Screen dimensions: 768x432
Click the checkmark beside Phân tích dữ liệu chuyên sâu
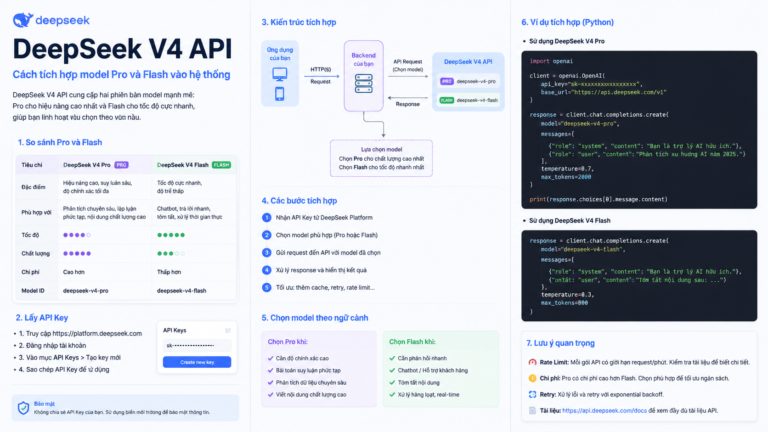(270, 383)
